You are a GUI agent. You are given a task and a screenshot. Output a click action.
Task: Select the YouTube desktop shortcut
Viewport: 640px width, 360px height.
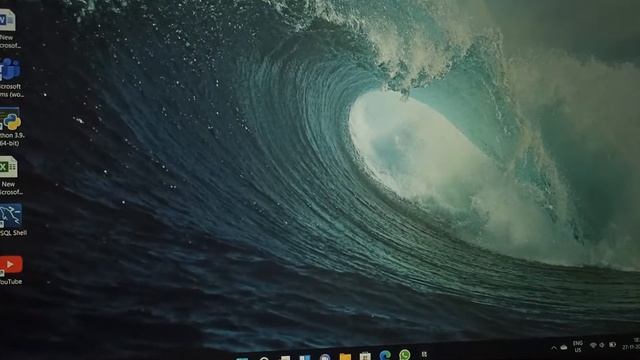11,270
